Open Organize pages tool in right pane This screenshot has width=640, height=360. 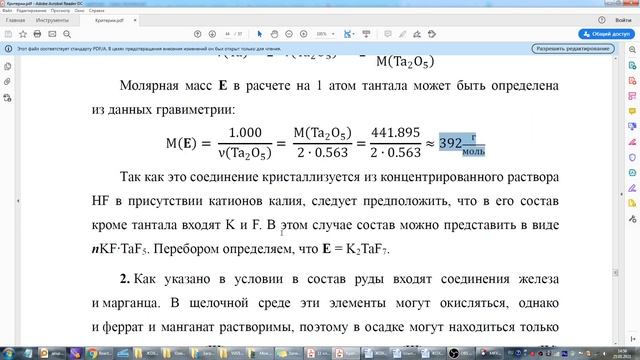[x=632, y=96]
